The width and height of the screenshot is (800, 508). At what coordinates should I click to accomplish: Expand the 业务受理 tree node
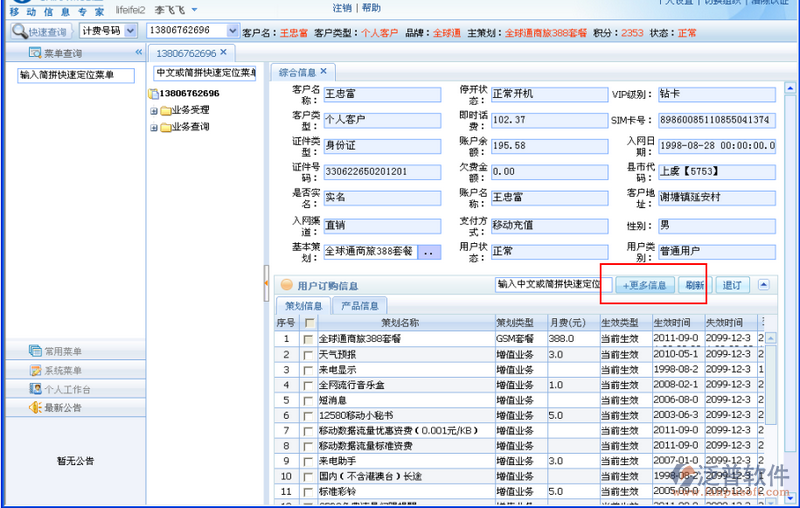click(154, 110)
